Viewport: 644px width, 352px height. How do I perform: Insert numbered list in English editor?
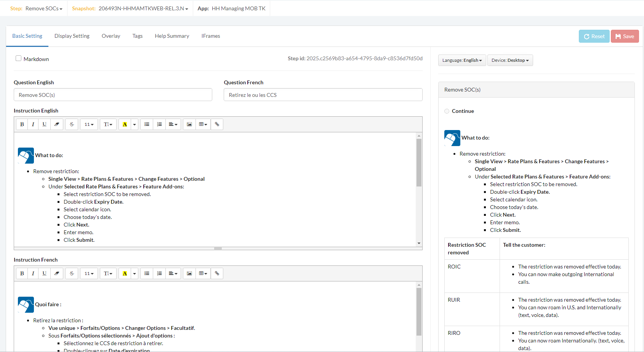pos(159,124)
